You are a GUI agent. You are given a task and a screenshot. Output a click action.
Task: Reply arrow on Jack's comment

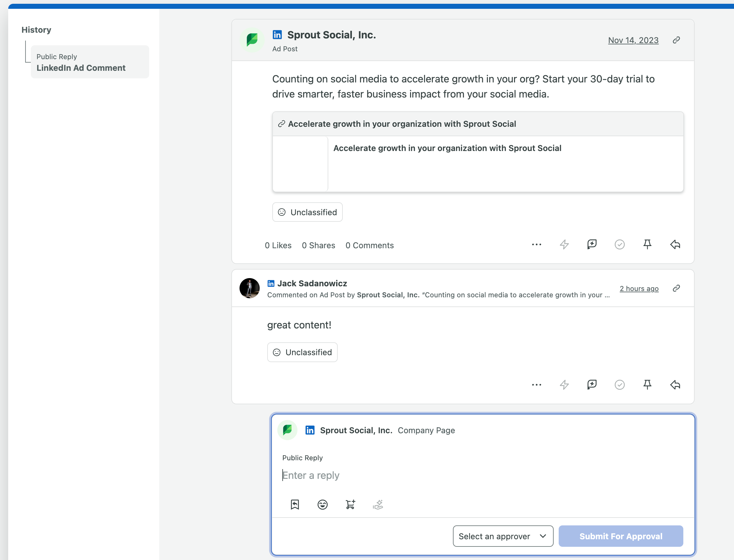coord(675,385)
